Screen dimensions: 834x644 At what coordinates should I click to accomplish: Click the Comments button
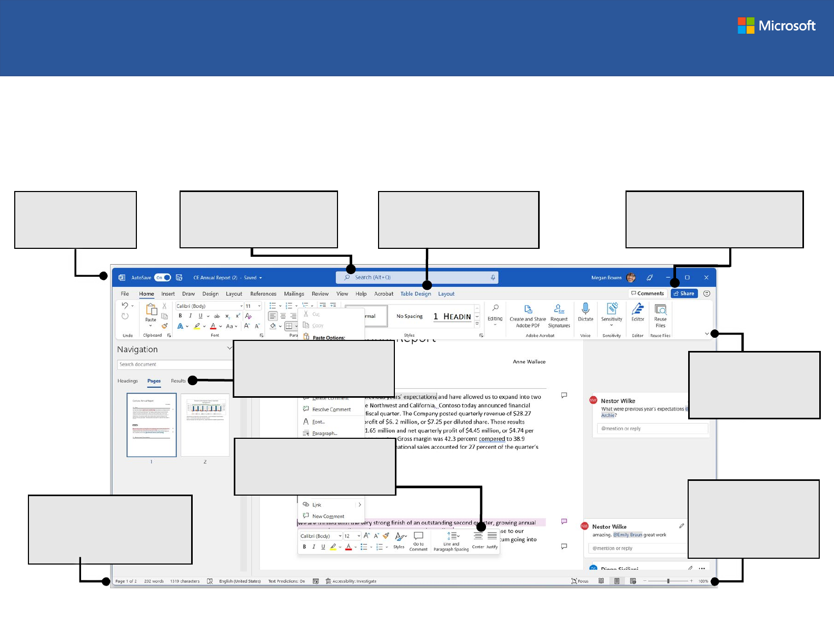pos(648,294)
